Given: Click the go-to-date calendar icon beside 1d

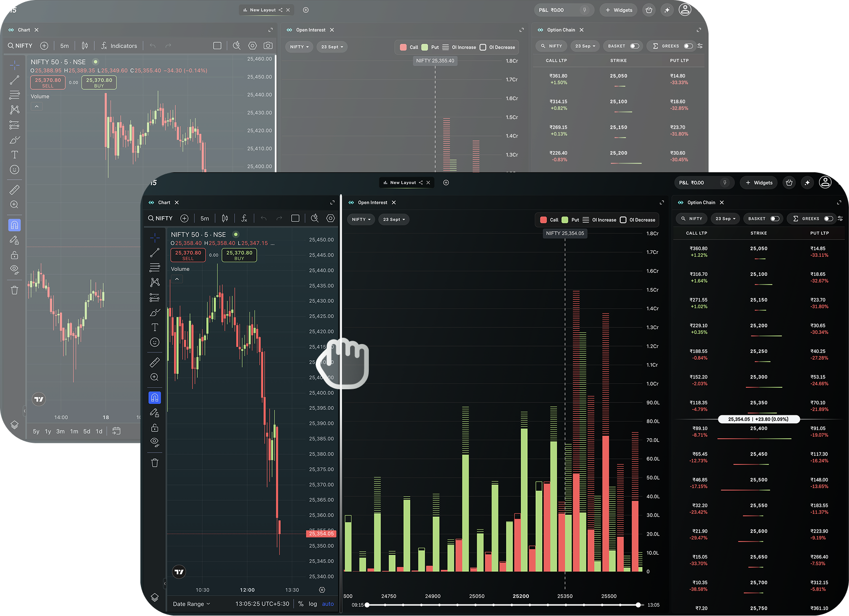Looking at the screenshot, I should click(x=116, y=431).
